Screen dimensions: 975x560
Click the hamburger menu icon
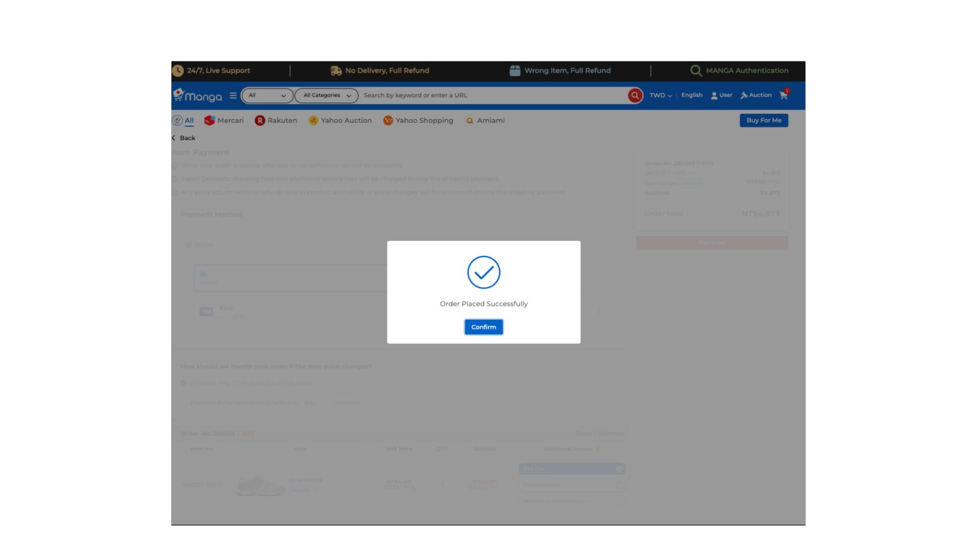pos(233,96)
